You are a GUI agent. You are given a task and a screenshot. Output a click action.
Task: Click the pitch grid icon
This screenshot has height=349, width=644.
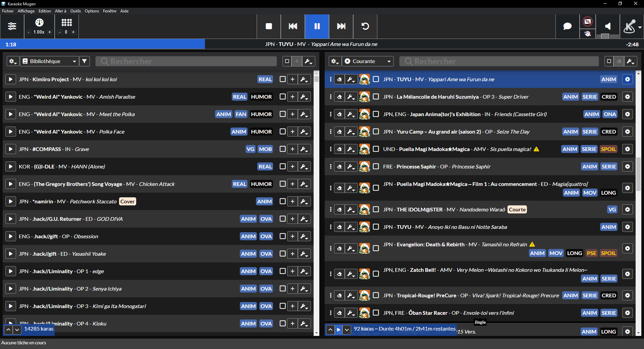click(x=66, y=22)
